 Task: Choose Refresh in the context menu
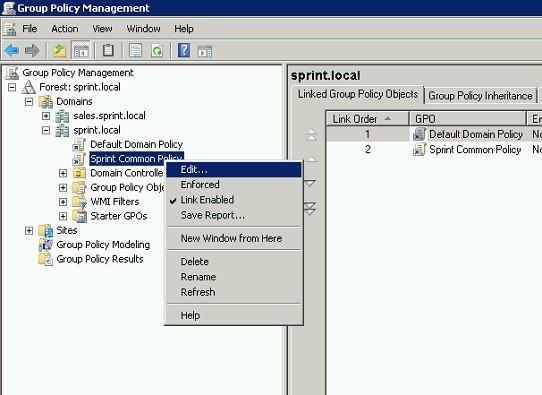pyautogui.click(x=234, y=292)
